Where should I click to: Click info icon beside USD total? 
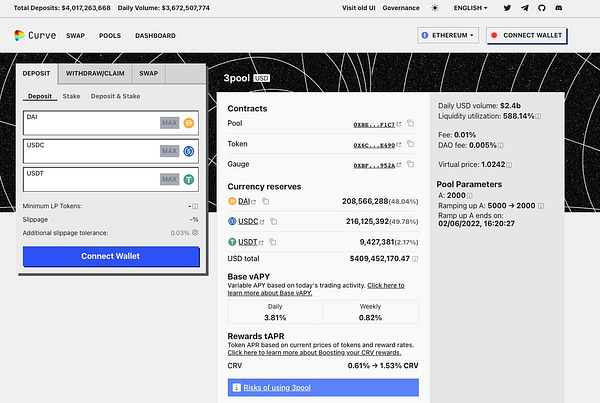pyautogui.click(x=415, y=259)
